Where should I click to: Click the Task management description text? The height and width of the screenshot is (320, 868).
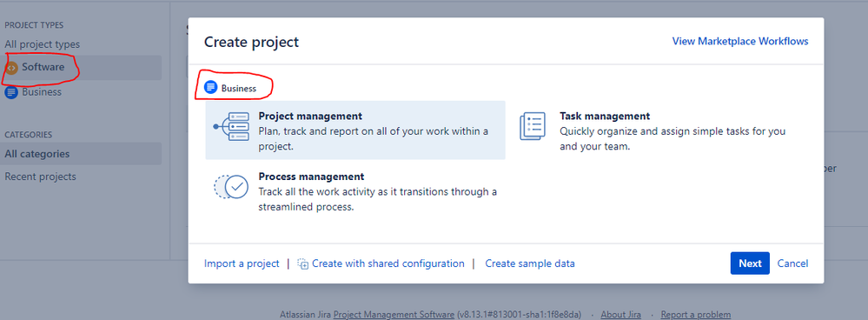coord(673,139)
